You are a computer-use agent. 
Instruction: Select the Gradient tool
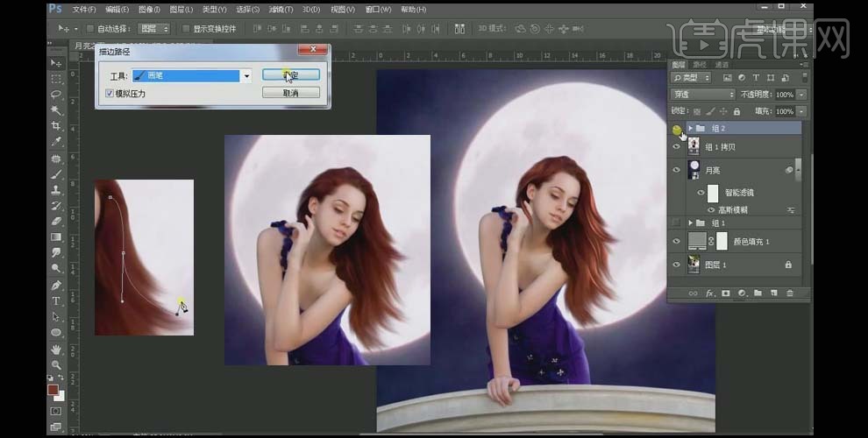click(x=56, y=237)
